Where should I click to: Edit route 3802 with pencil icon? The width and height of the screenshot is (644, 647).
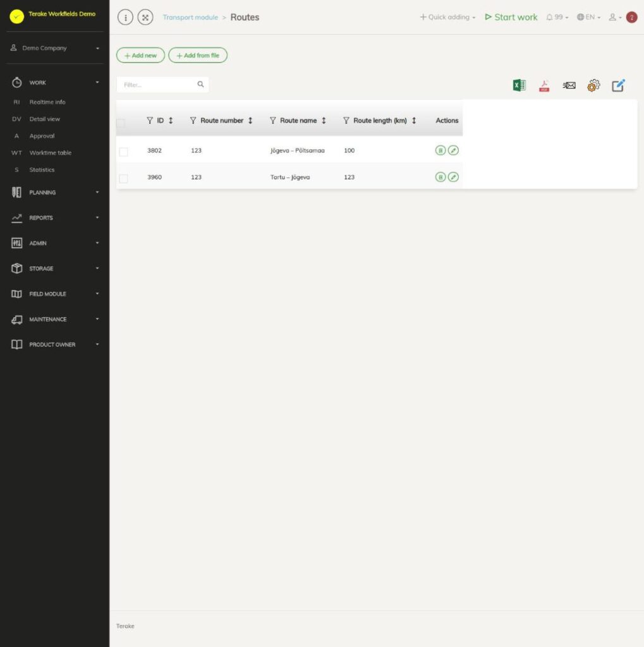pyautogui.click(x=453, y=150)
